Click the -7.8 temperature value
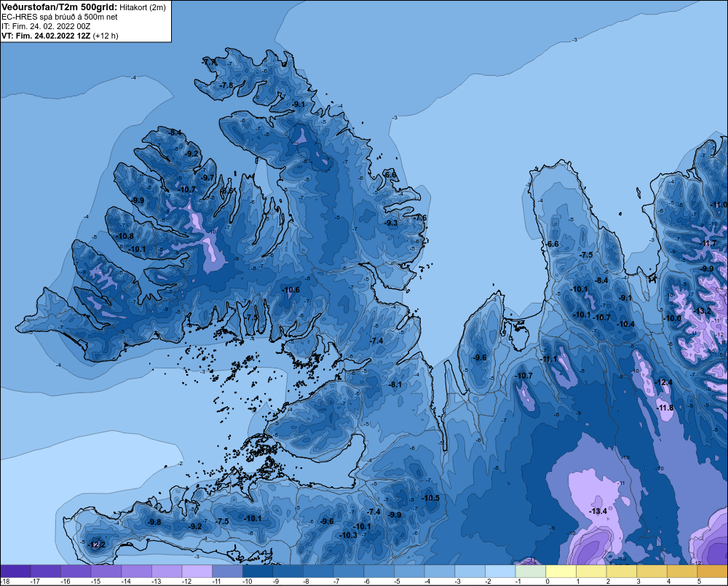This screenshot has height=586, width=728. coord(226,85)
